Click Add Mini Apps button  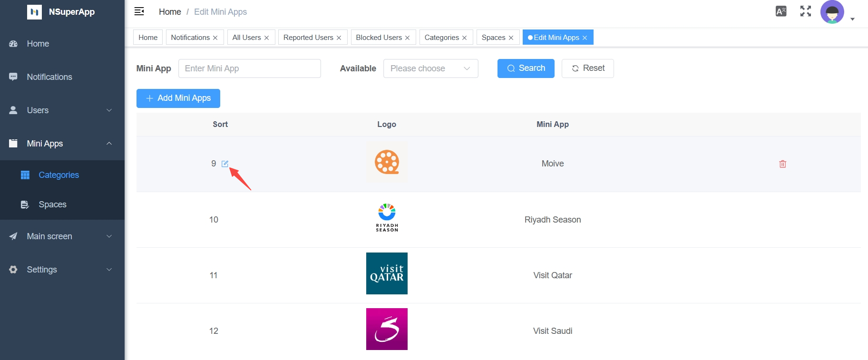pyautogui.click(x=178, y=98)
